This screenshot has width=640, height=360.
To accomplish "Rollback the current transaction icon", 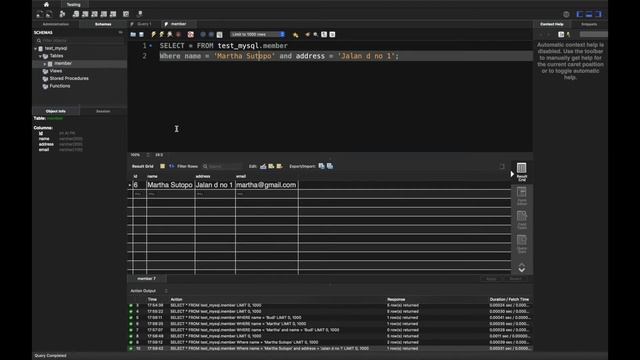I will [x=211, y=35].
